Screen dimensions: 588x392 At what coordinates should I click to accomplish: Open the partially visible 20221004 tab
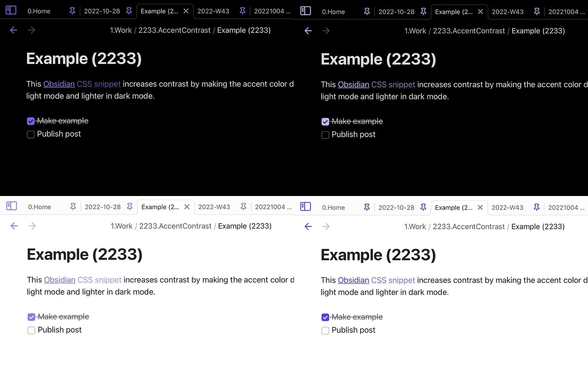point(272,11)
